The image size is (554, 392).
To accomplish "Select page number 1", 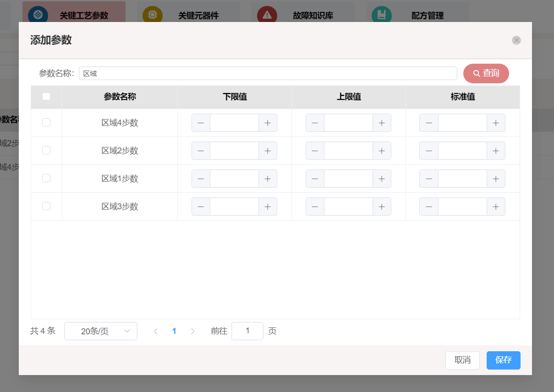I will [x=174, y=331].
